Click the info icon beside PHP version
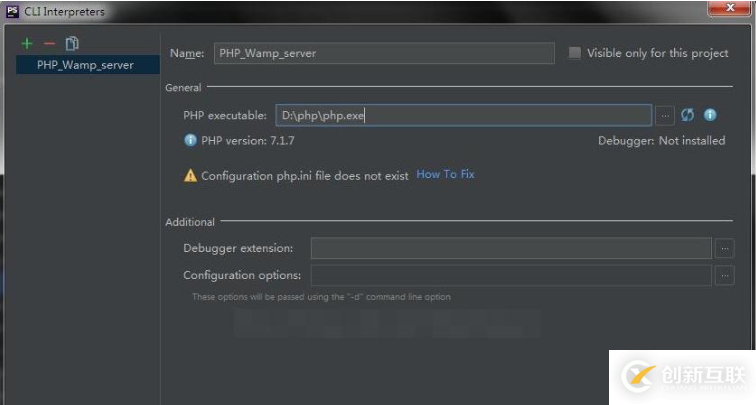 190,140
